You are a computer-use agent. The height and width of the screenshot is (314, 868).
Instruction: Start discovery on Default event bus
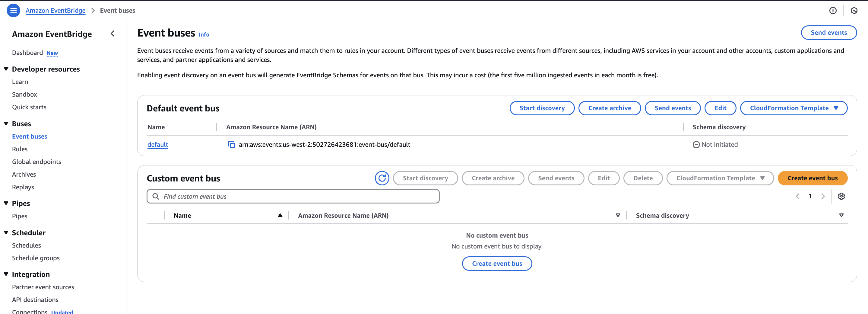click(542, 108)
